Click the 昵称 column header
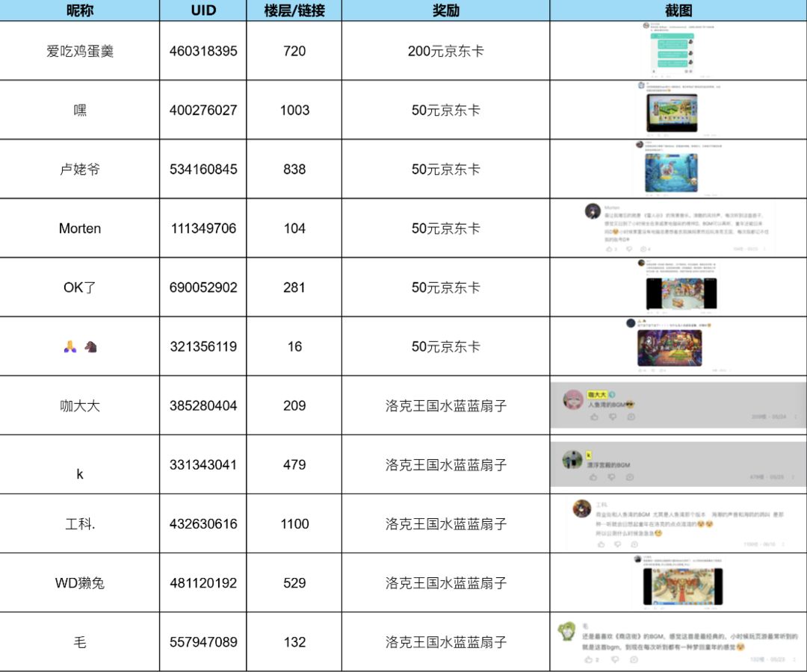Viewport: 807px width, 672px height. [x=80, y=10]
